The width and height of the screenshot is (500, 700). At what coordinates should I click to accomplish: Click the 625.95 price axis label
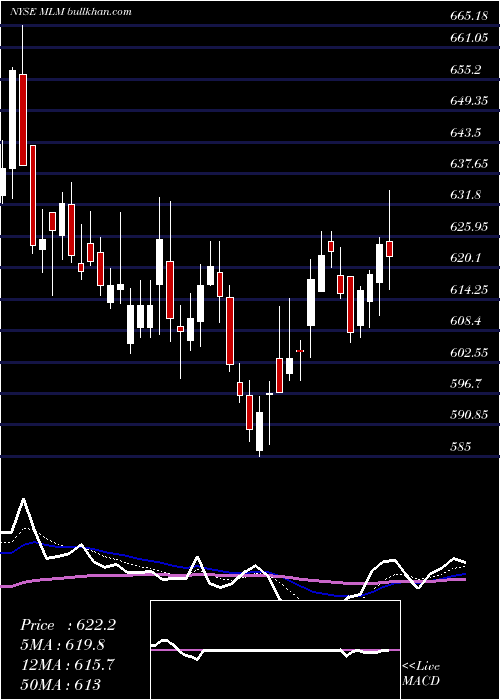point(469,226)
